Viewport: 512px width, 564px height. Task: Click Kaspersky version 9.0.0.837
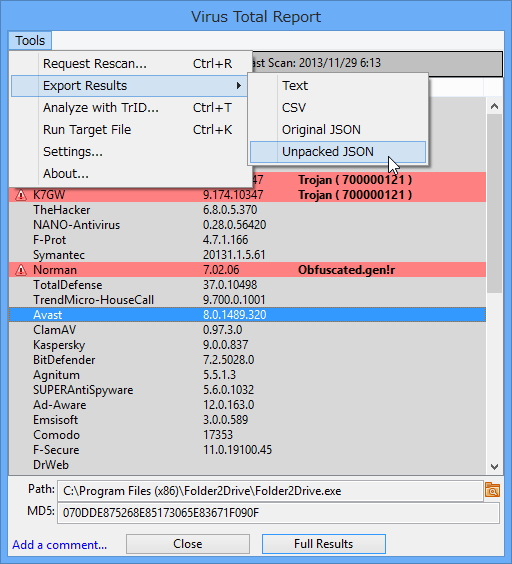coord(225,345)
